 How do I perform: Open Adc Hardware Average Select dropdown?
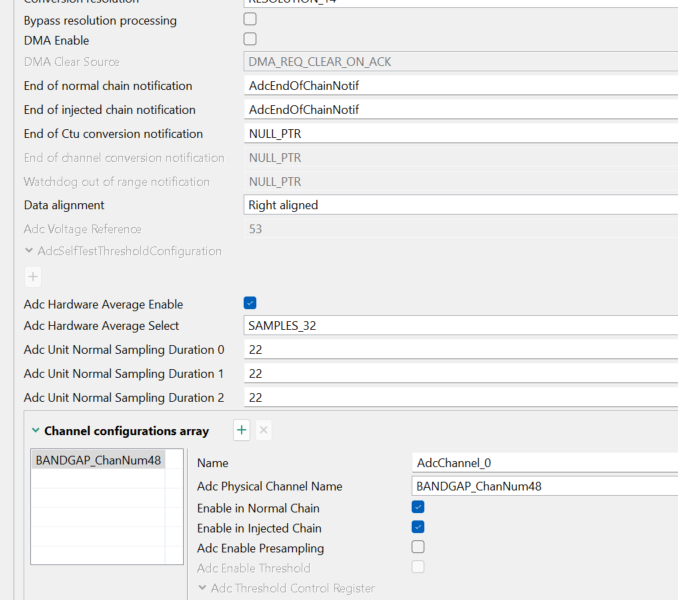pyautogui.click(x=460, y=326)
